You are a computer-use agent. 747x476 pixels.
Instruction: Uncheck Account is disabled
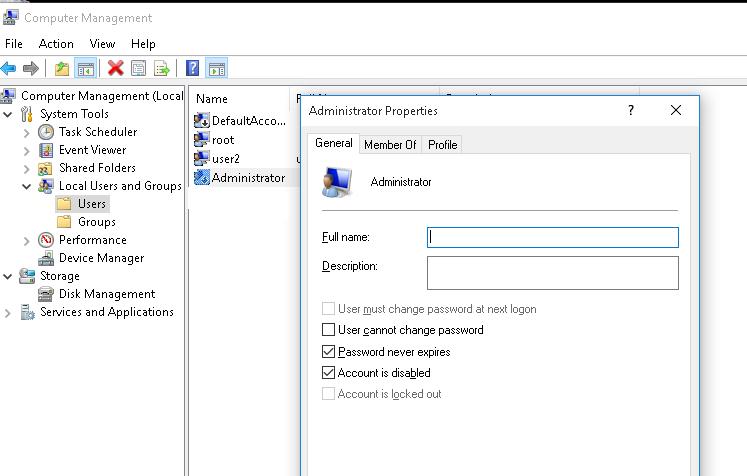[329, 373]
